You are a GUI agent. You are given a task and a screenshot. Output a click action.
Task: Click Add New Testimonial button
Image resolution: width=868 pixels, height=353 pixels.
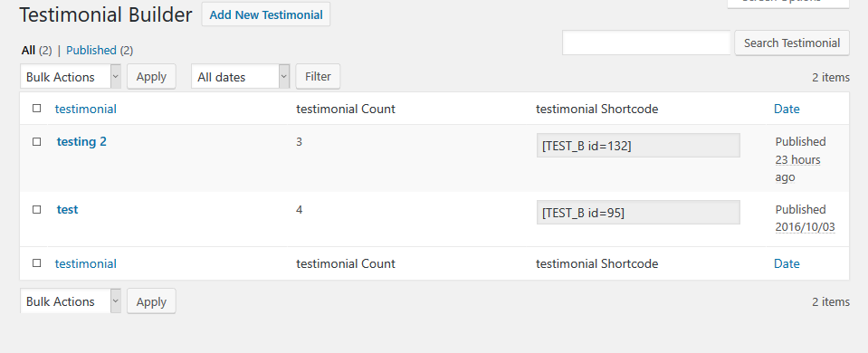coord(266,14)
